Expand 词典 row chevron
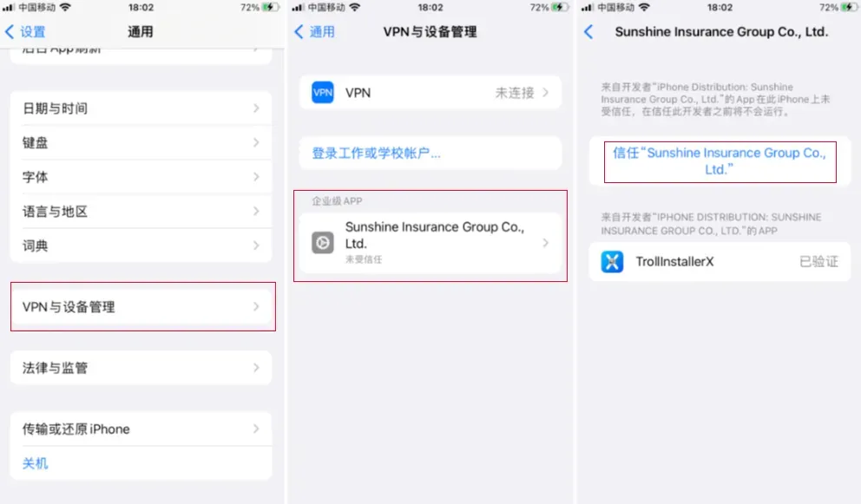Screen dimensions: 861x504 point(256,245)
